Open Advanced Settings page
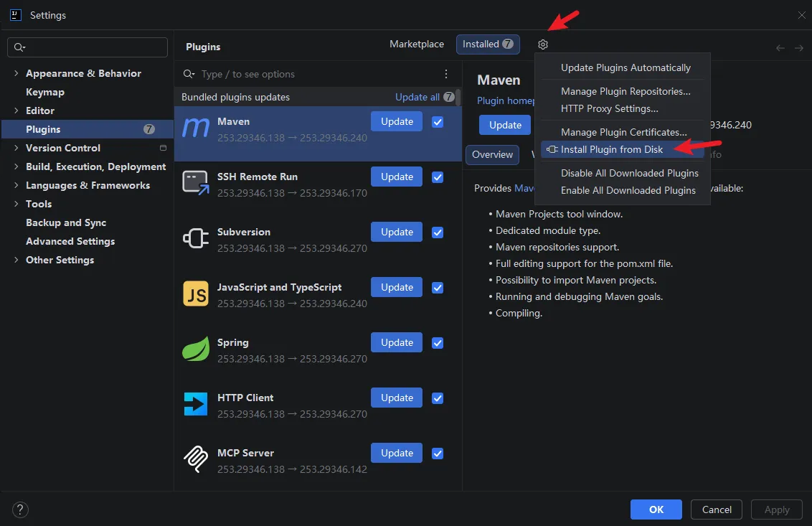This screenshot has width=812, height=526. click(x=70, y=241)
